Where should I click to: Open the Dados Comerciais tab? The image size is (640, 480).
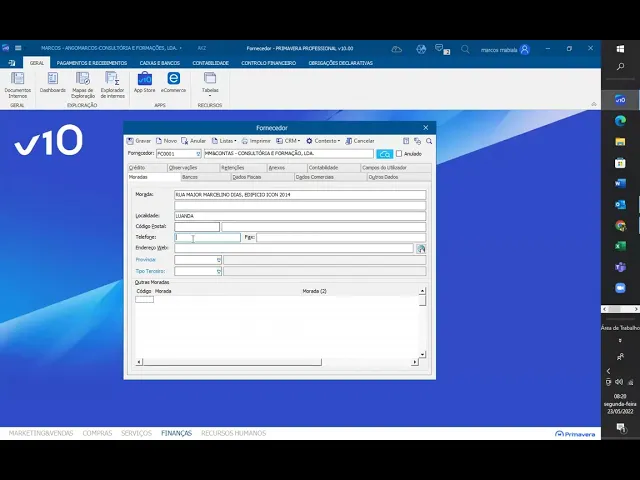tap(330, 177)
